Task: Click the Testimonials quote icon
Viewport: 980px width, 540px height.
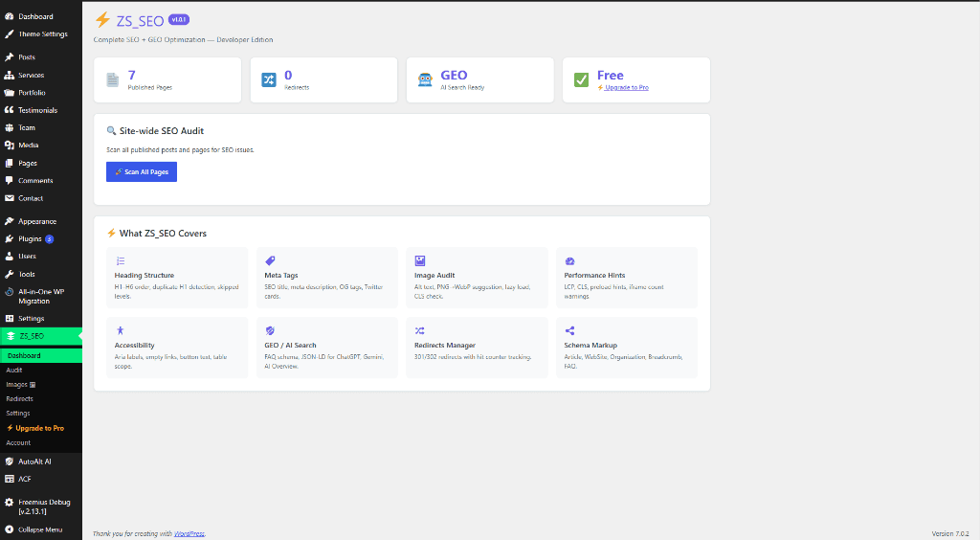Action: click(10, 110)
